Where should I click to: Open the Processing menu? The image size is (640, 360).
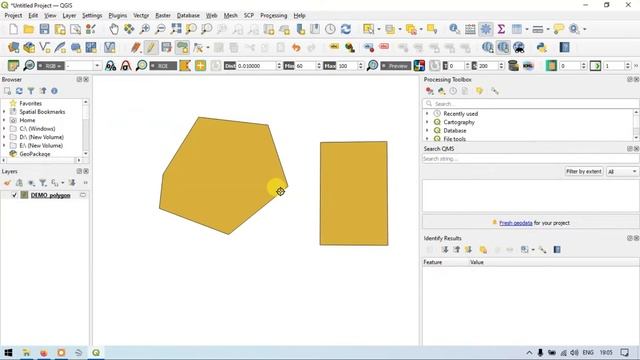pos(273,16)
